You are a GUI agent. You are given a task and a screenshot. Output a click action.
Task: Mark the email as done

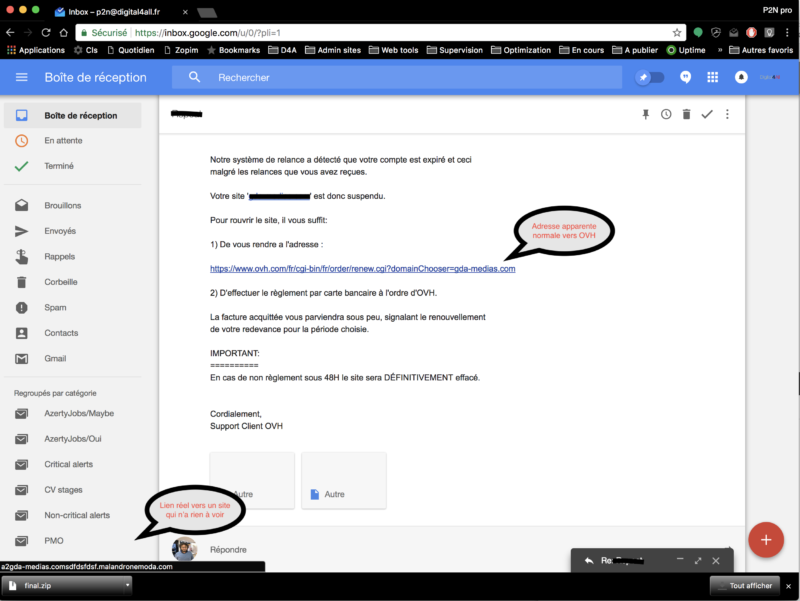coord(707,114)
